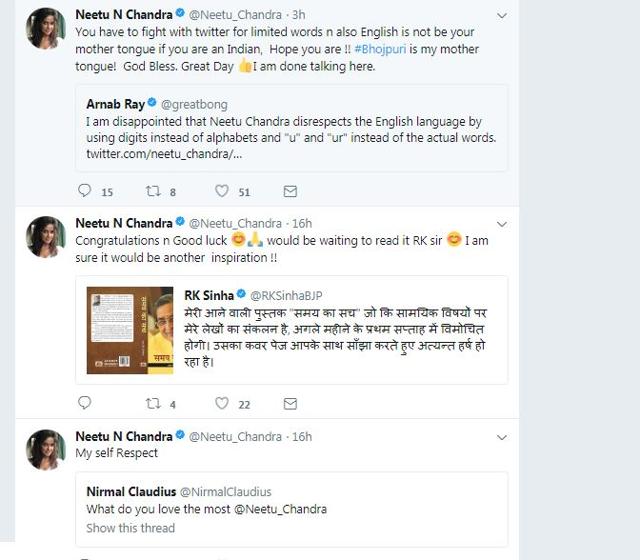Click RK Sinha's book cover image
Screen dimensions: 640x560
[x=130, y=331]
